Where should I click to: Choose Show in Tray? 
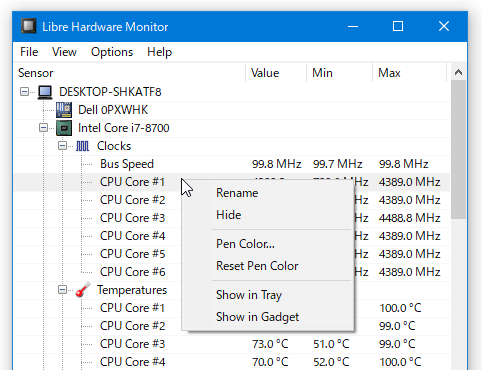click(268, 295)
